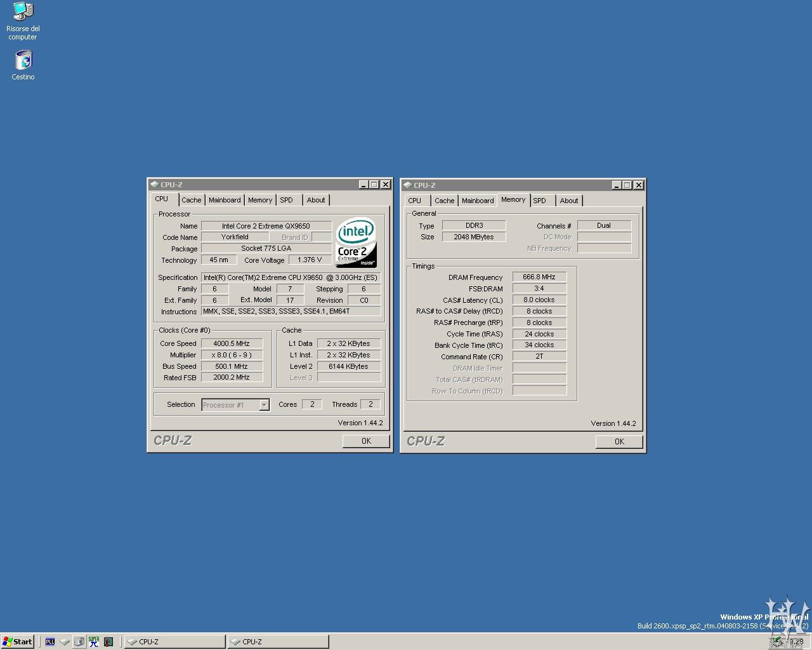Screen dimensions: 812x650
Task: Click the Technology value 45 nm
Action: pyautogui.click(x=219, y=260)
